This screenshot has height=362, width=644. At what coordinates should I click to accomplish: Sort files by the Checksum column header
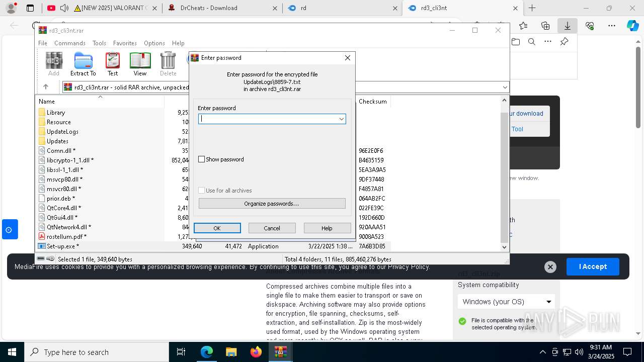373,102
